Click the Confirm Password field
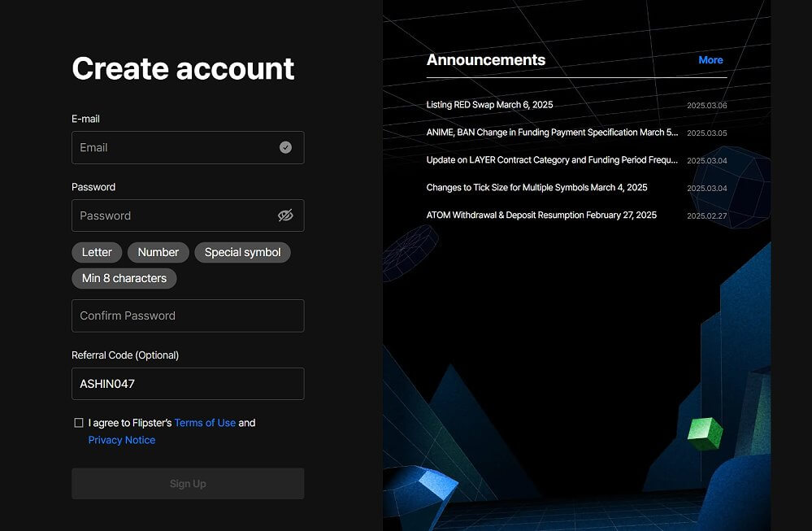 pos(188,316)
